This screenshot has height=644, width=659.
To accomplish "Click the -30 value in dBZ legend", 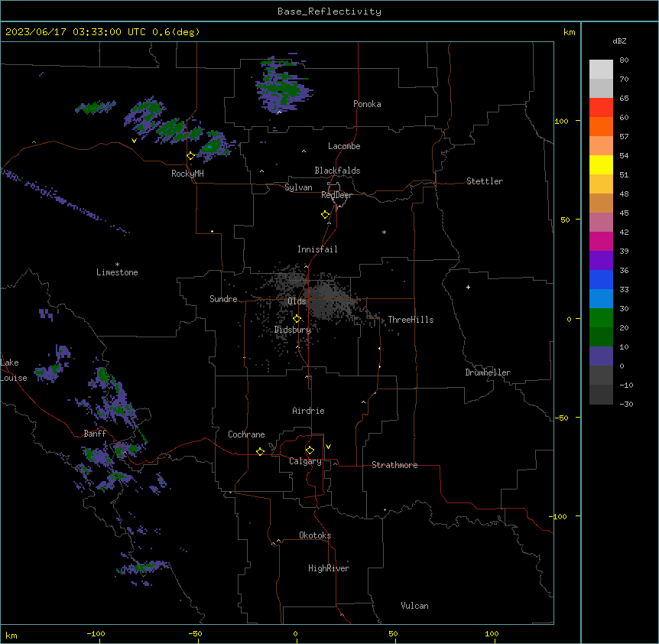I will click(x=626, y=404).
